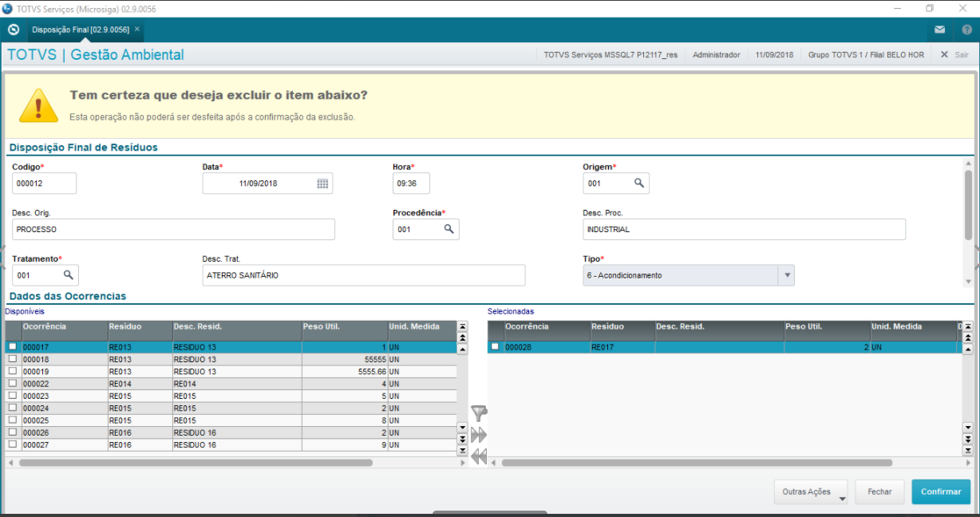Jump to last row in Disponíveis grid
Viewport: 980px width, 517px height.
click(462, 450)
